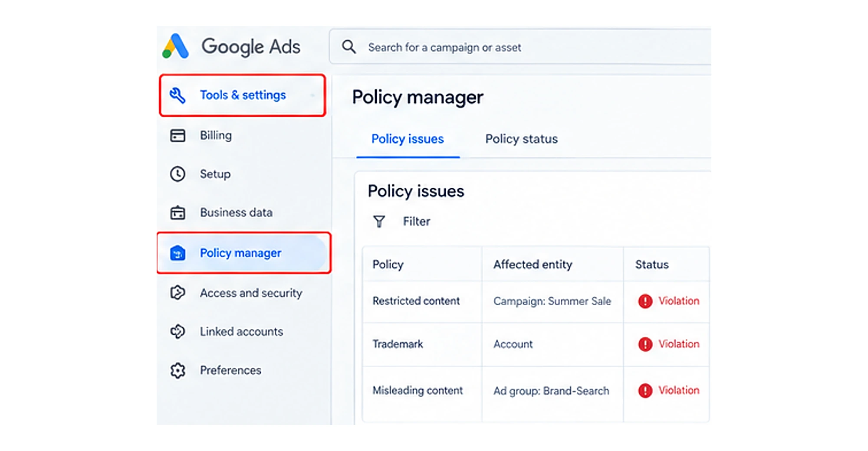Click the Preferences gear icon

pyautogui.click(x=178, y=370)
